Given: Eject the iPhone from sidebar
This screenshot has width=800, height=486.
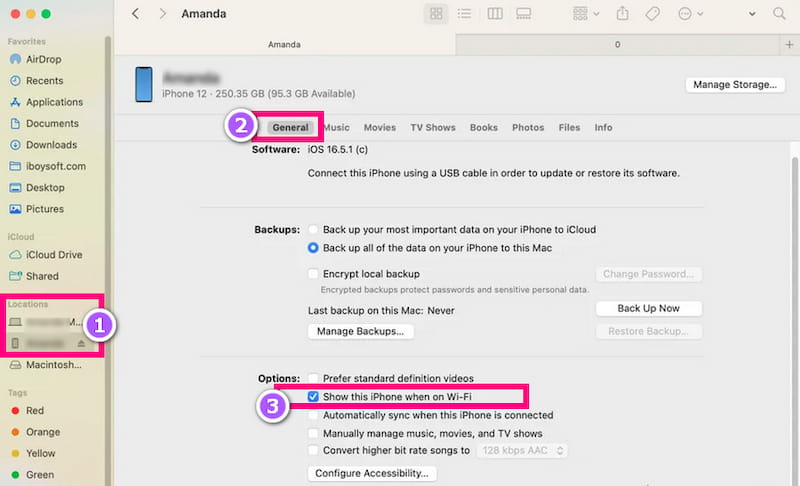Looking at the screenshot, I should coord(81,344).
